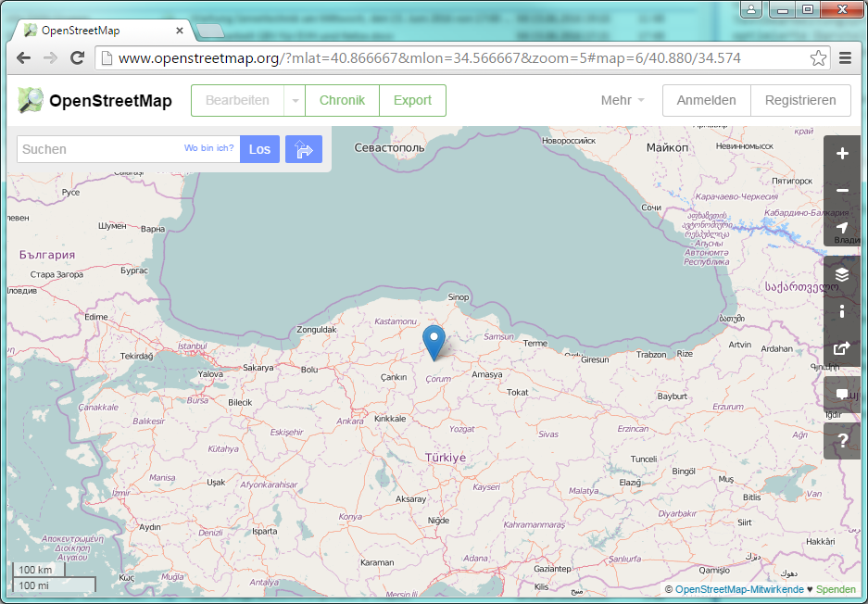Zoom in using the plus icon

tap(841, 154)
